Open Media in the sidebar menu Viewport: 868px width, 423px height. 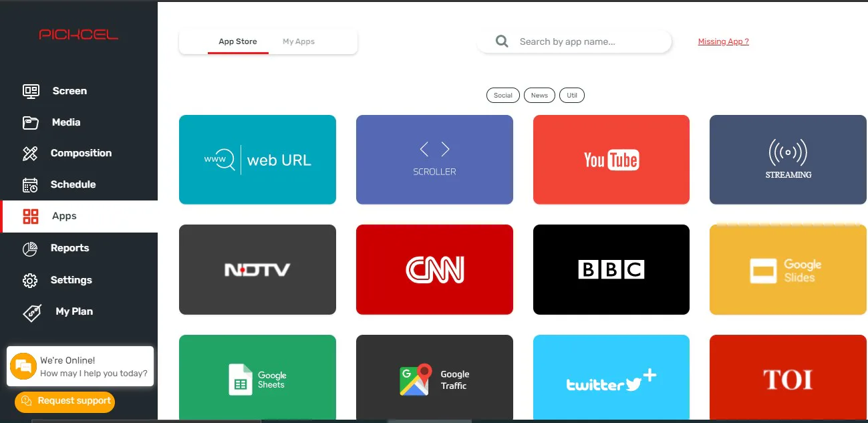tap(66, 122)
